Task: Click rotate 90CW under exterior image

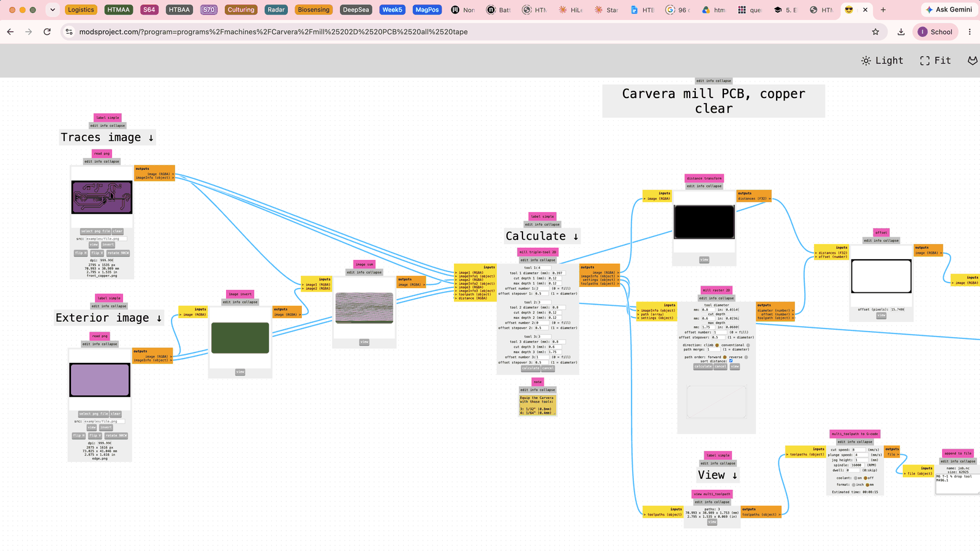Action: pyautogui.click(x=116, y=436)
